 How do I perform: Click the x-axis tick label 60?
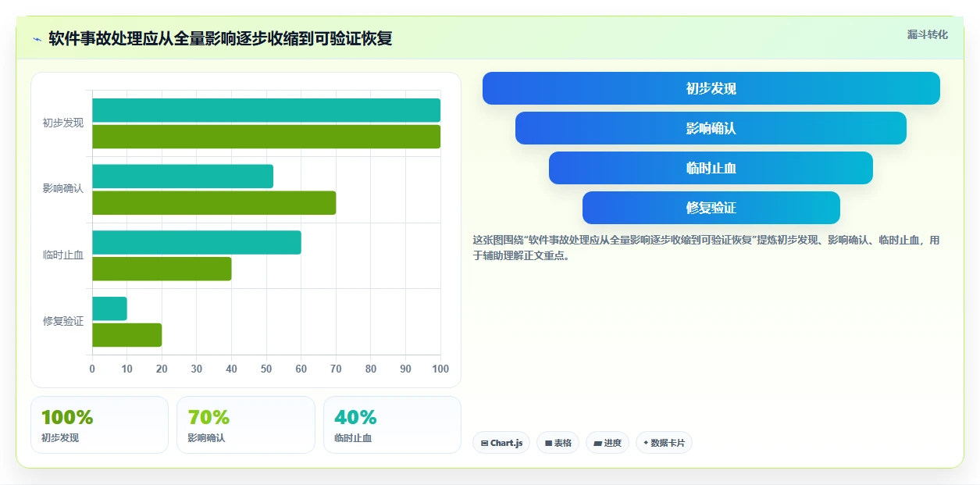301,369
